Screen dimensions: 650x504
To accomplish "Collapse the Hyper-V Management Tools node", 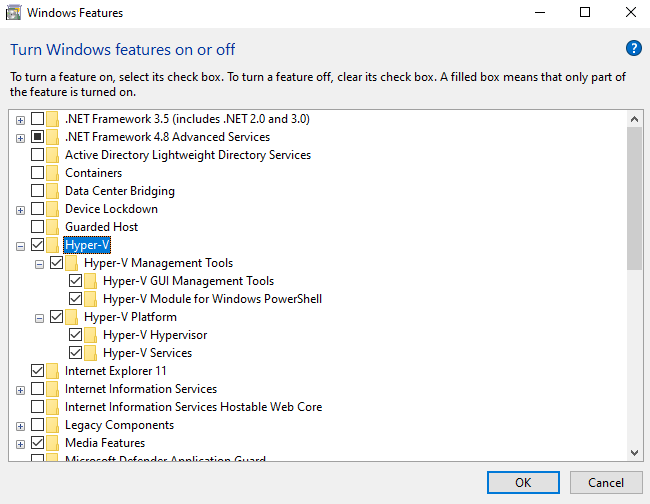I will pyautogui.click(x=39, y=264).
